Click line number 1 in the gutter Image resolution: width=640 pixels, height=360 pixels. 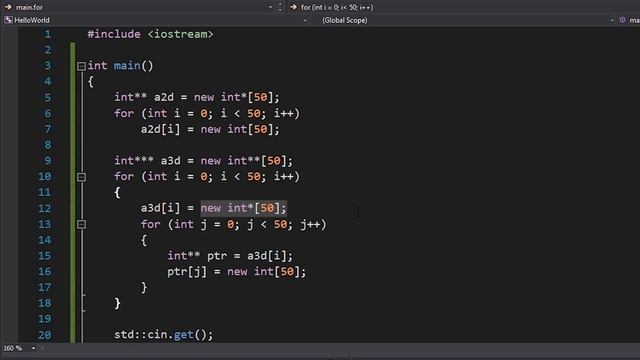[47, 34]
